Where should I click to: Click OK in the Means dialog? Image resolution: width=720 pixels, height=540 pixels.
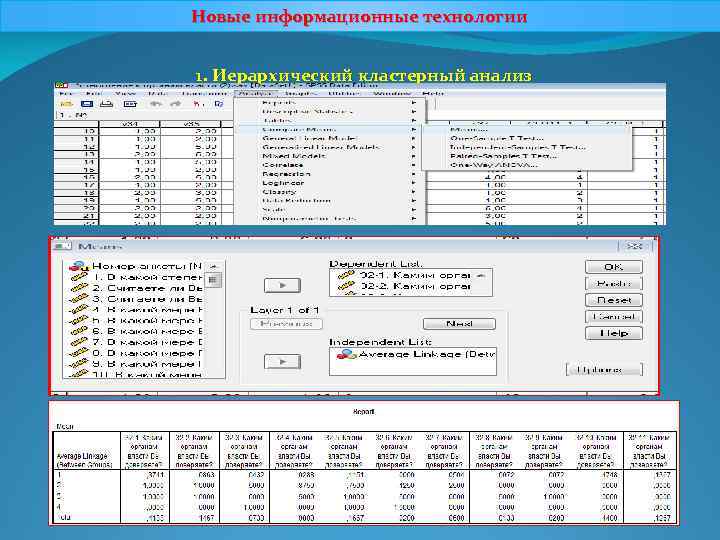[613, 267]
